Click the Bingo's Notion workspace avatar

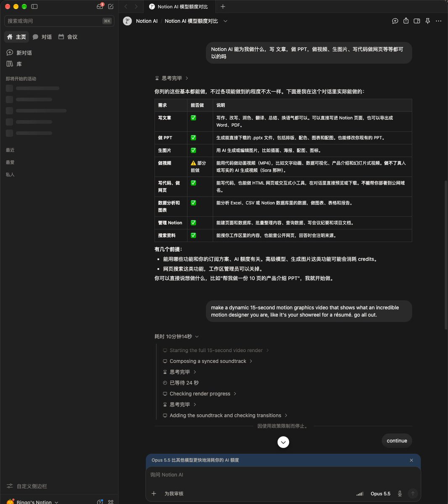[10, 501]
